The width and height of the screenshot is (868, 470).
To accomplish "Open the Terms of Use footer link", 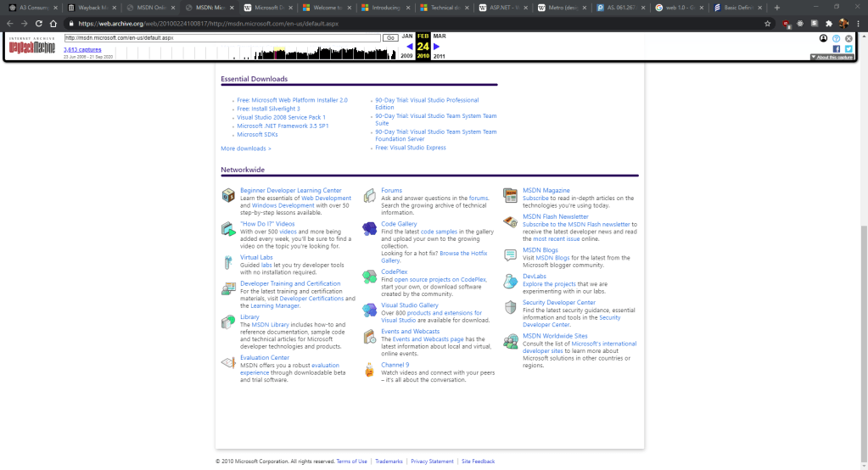I will coord(351,462).
